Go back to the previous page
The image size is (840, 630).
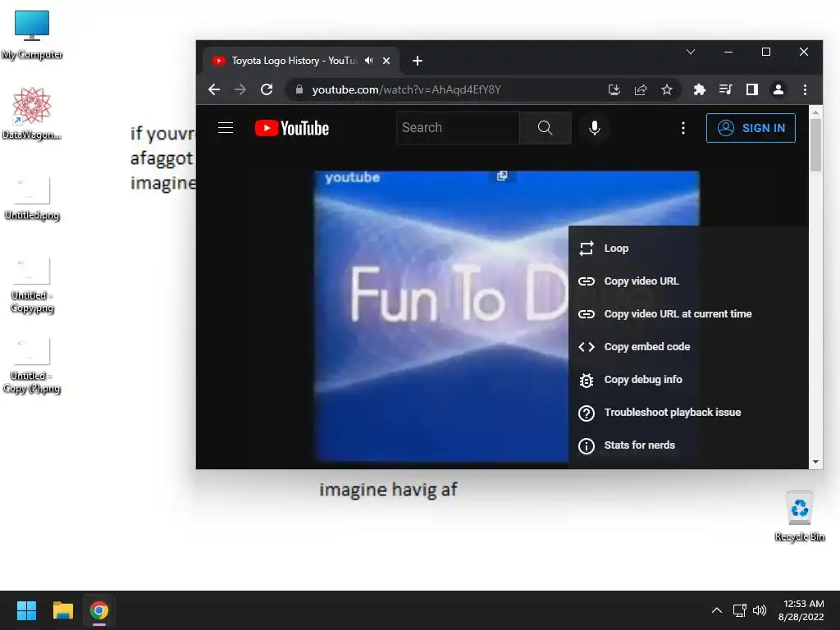[x=214, y=89]
